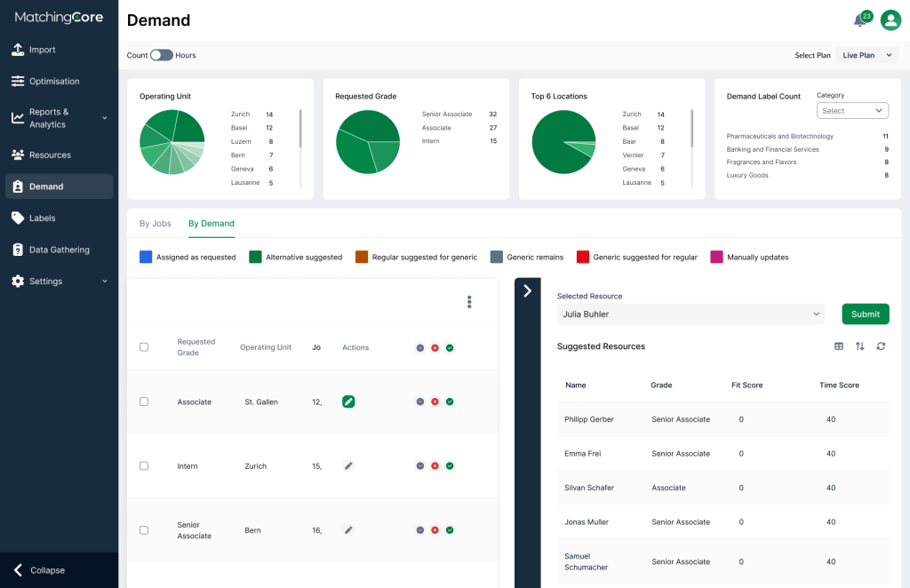Edit the Senior Associate Bern row

click(x=348, y=530)
